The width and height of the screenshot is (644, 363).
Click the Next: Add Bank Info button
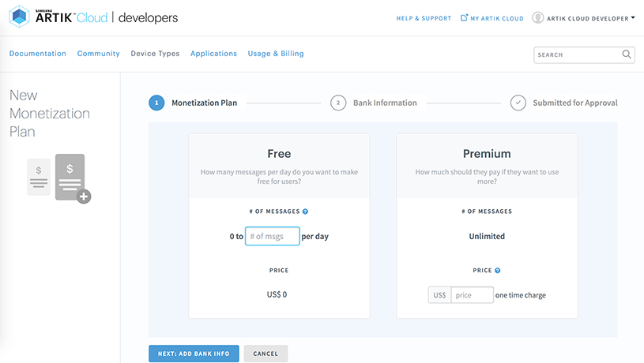[x=194, y=354]
